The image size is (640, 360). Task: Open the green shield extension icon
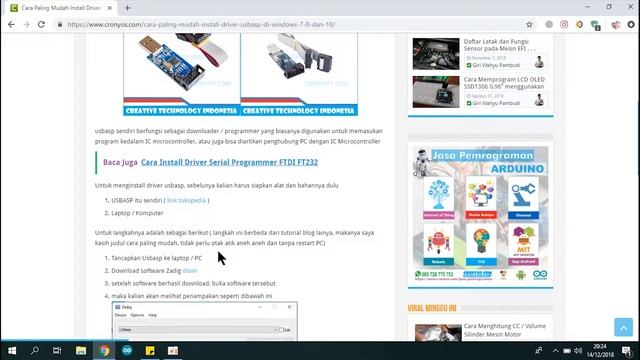coord(596,25)
